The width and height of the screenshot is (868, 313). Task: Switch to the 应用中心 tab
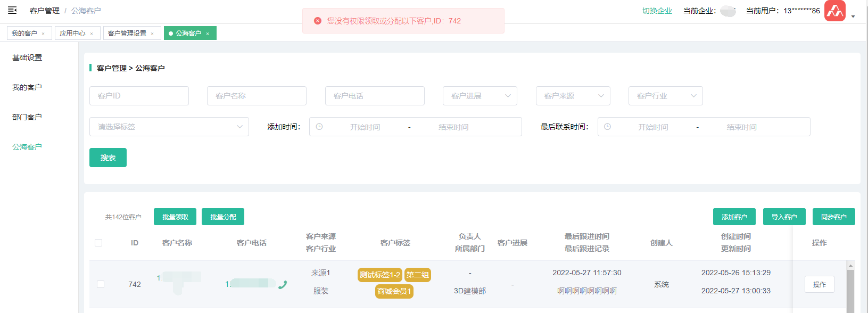point(72,33)
